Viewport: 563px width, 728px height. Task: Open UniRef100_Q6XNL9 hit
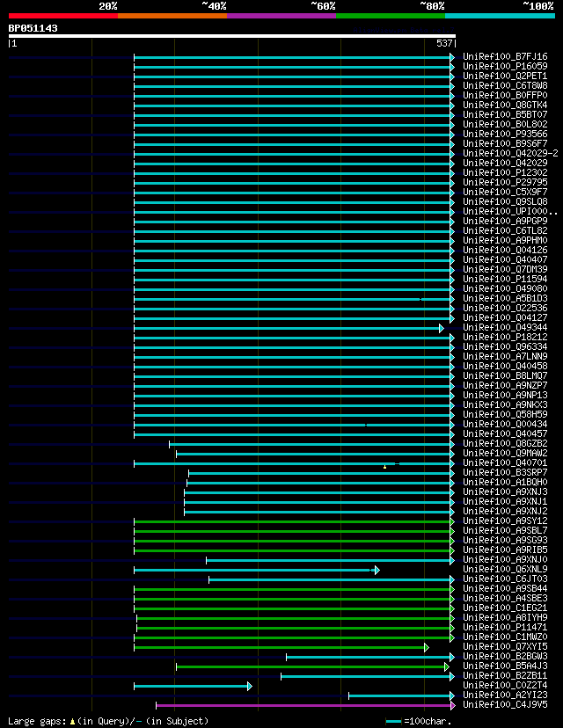pos(505,569)
